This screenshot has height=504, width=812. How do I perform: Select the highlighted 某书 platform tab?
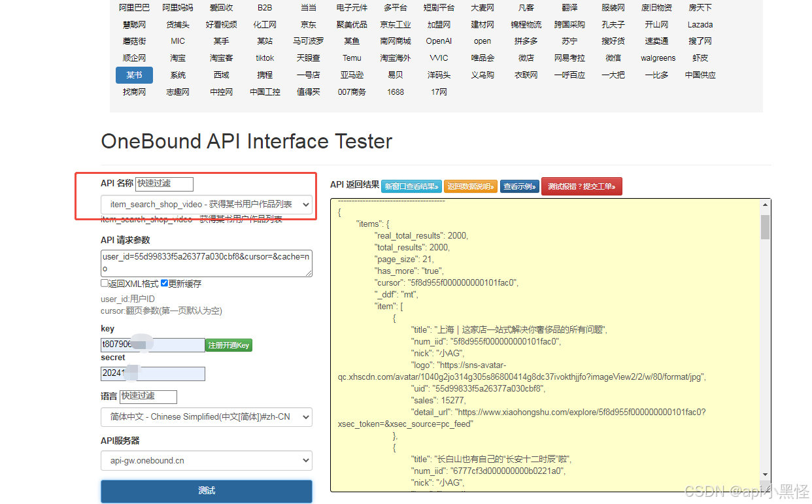pyautogui.click(x=134, y=75)
